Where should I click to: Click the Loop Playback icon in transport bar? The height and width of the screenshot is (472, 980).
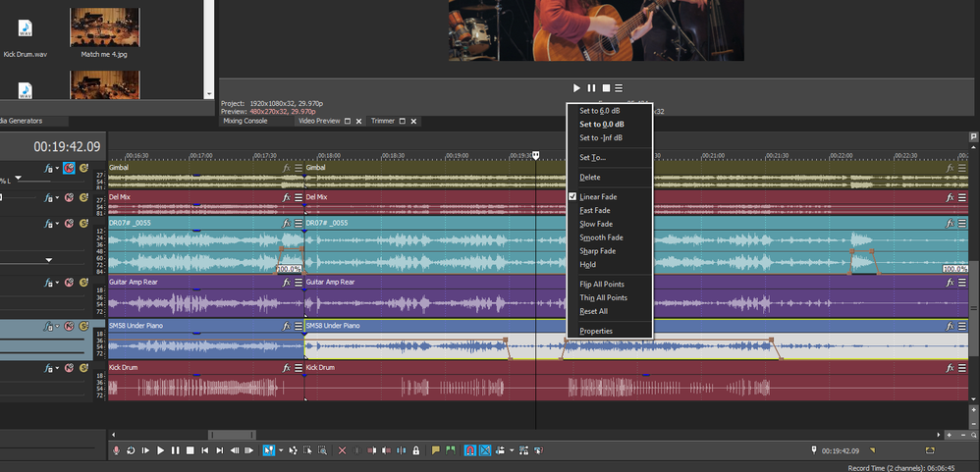(x=131, y=450)
